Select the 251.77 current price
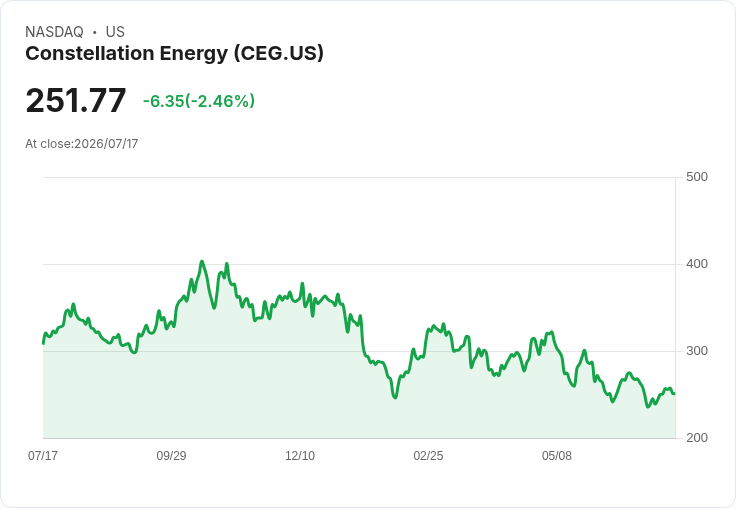The width and height of the screenshot is (736, 508). click(76, 100)
